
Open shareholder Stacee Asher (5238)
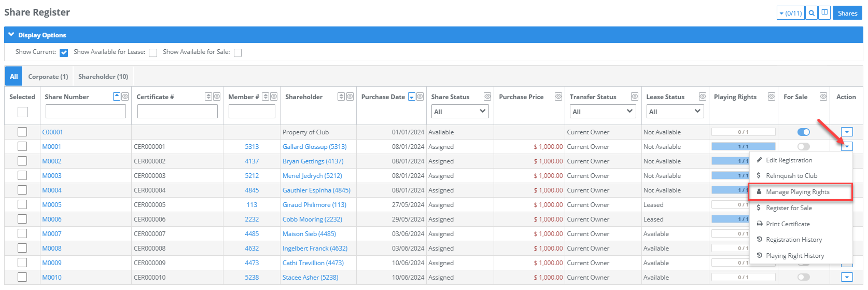tap(311, 278)
